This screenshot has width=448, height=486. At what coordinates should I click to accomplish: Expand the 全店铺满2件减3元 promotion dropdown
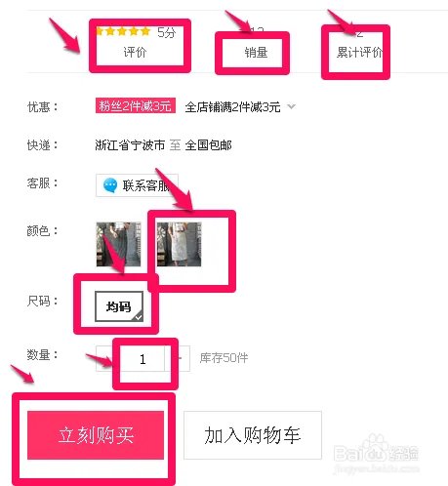coord(292,106)
